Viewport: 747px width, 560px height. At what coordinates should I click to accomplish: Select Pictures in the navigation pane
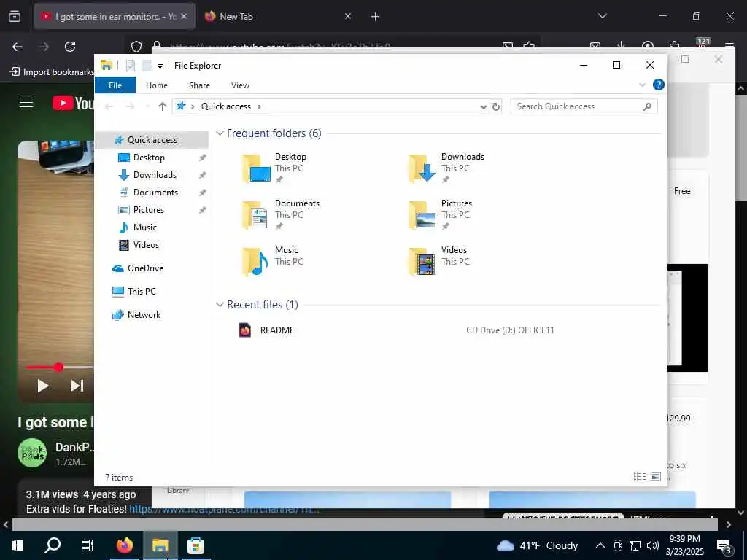click(x=148, y=209)
